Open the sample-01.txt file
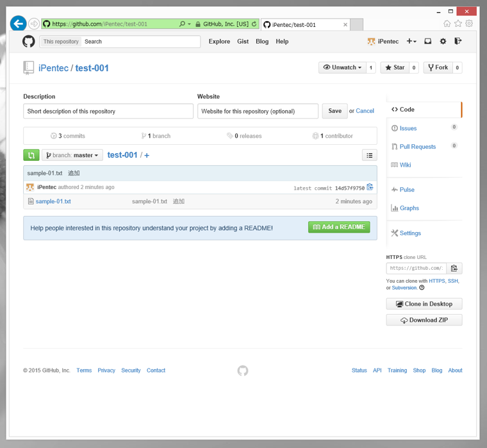This screenshot has width=487, height=448. point(53,201)
